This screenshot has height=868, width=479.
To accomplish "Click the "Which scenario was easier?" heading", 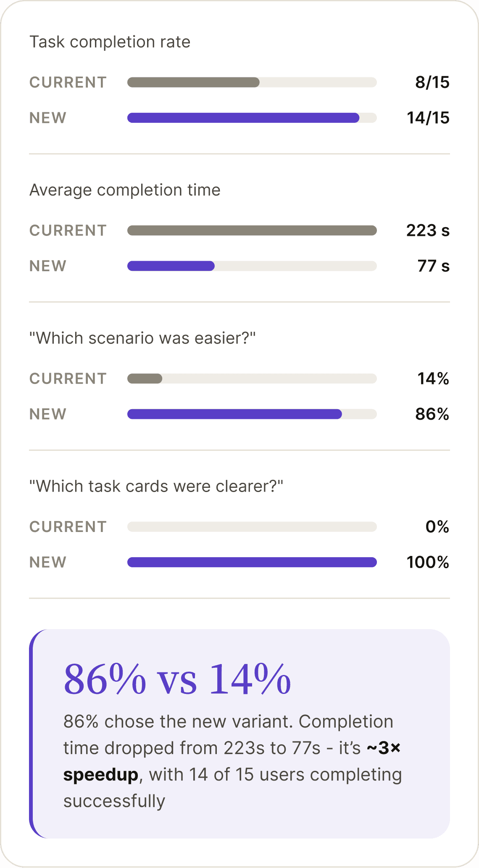I will click(142, 338).
